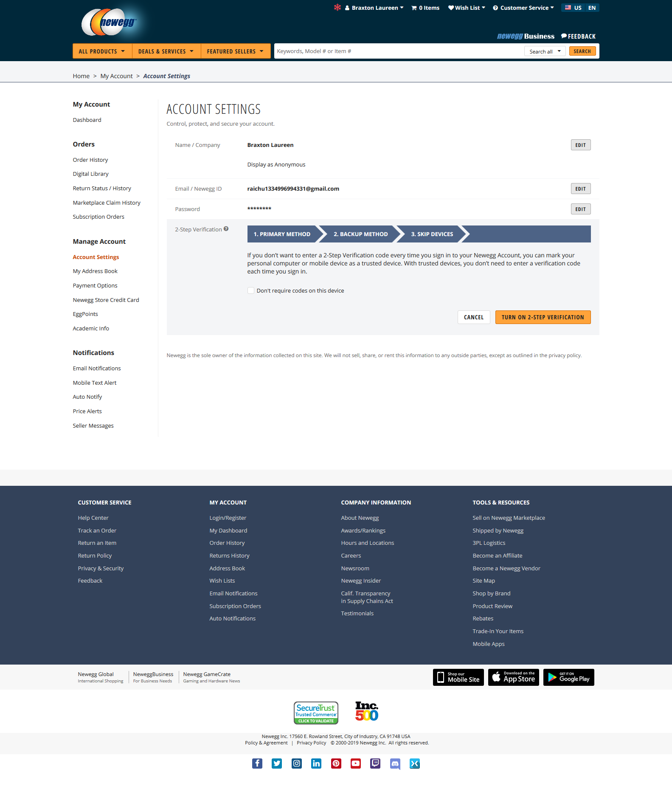
Task: Open the YouTube social icon
Action: [x=356, y=764]
